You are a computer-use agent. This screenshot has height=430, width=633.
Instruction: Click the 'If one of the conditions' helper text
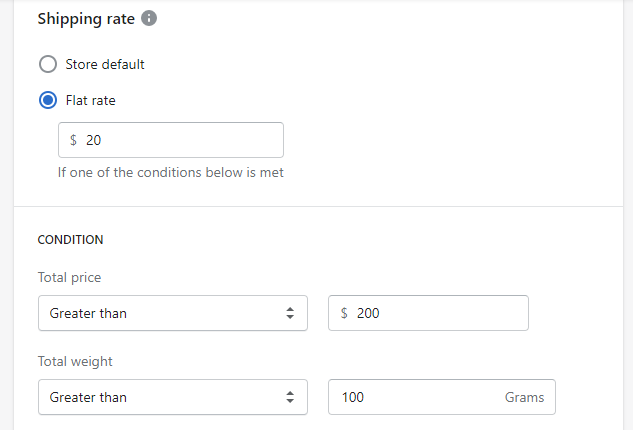(x=170, y=173)
